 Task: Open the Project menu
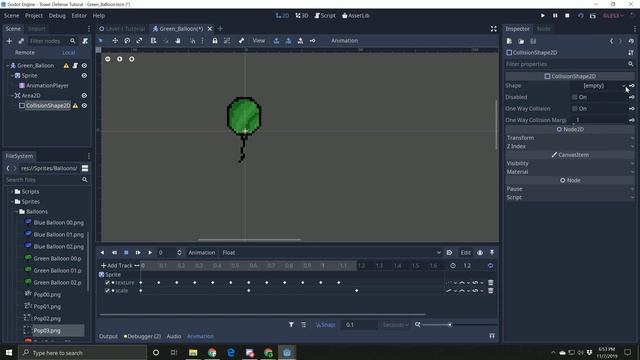point(34,16)
